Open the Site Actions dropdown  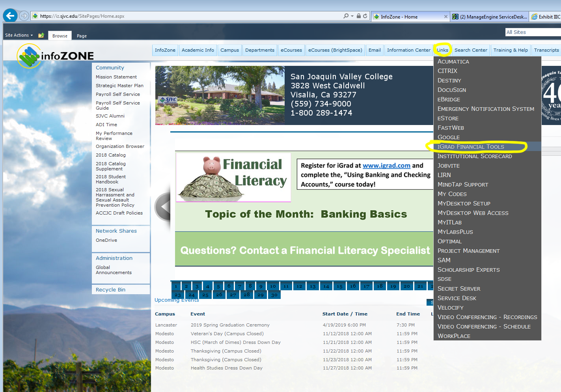(19, 35)
